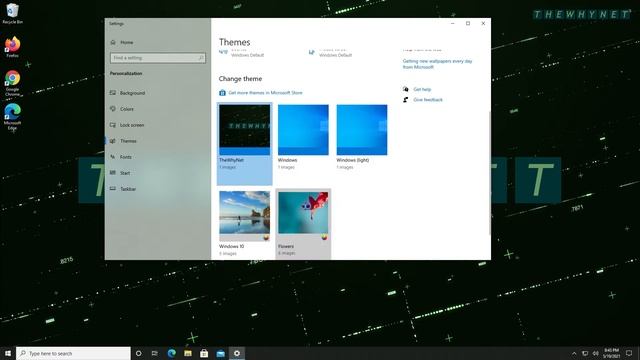Image resolution: width=640 pixels, height=360 pixels.
Task: Select the TheWhyNet theme thumbnail
Action: tap(244, 130)
